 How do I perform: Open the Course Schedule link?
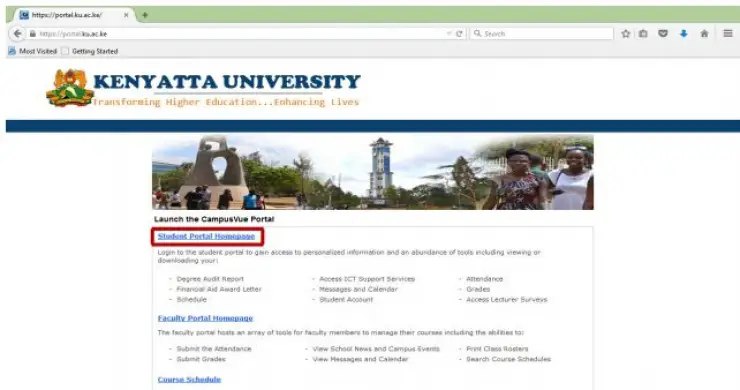(x=189, y=380)
